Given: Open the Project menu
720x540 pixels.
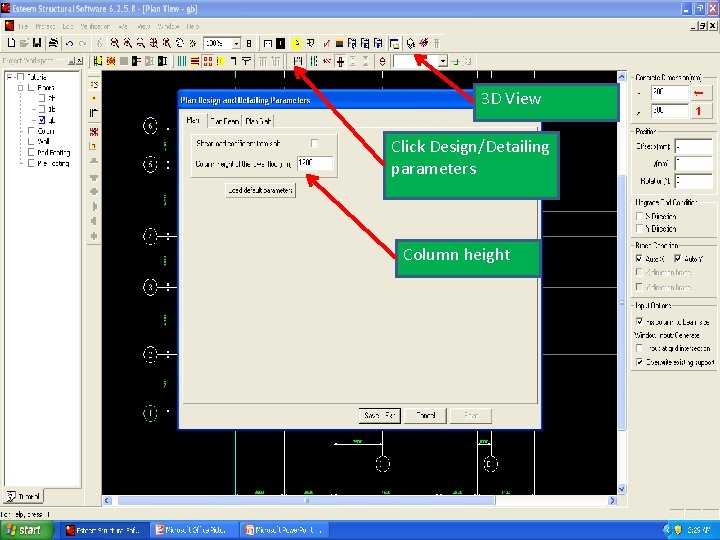Looking at the screenshot, I should tap(45, 26).
